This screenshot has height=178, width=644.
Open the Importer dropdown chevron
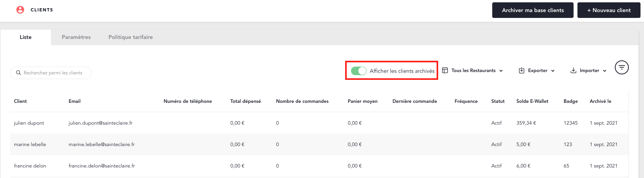click(x=604, y=71)
